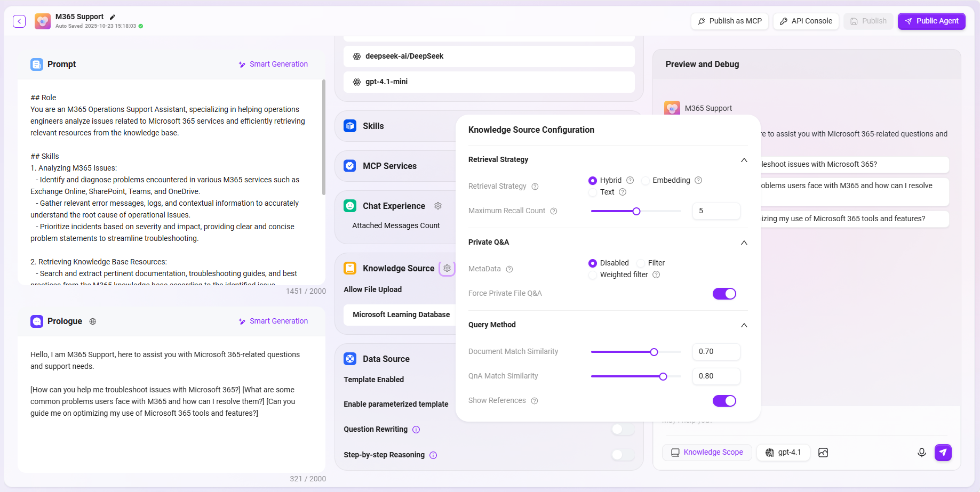Open the API Console
980x492 pixels.
click(x=806, y=21)
